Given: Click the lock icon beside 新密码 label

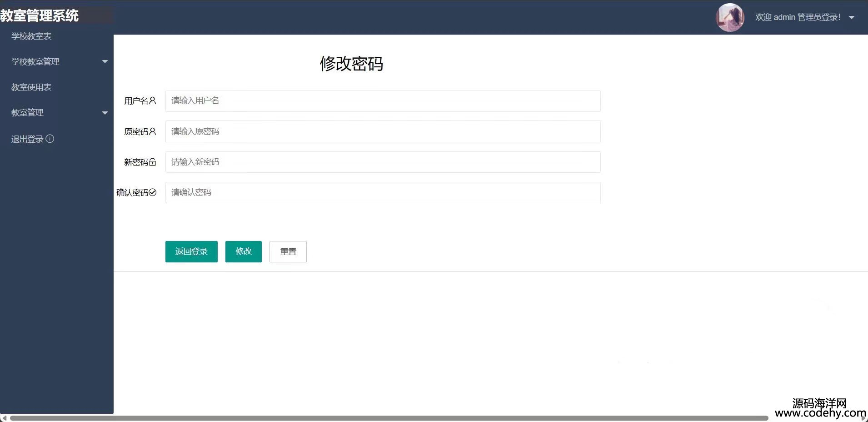Looking at the screenshot, I should (153, 162).
